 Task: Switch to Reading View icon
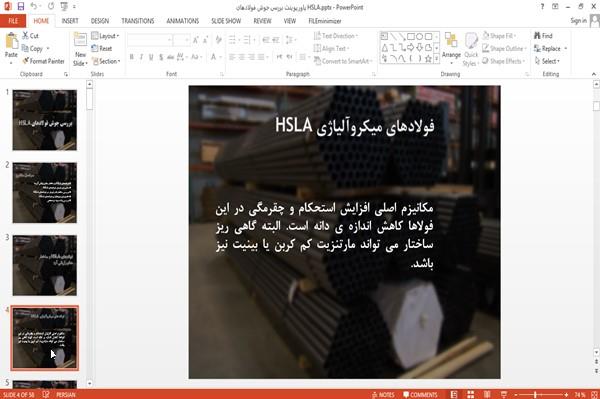[x=487, y=395]
